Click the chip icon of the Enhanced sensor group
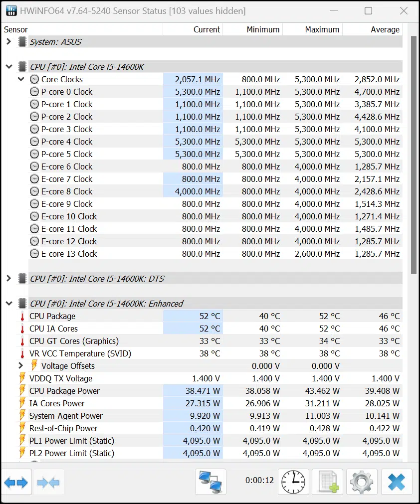 (22, 304)
